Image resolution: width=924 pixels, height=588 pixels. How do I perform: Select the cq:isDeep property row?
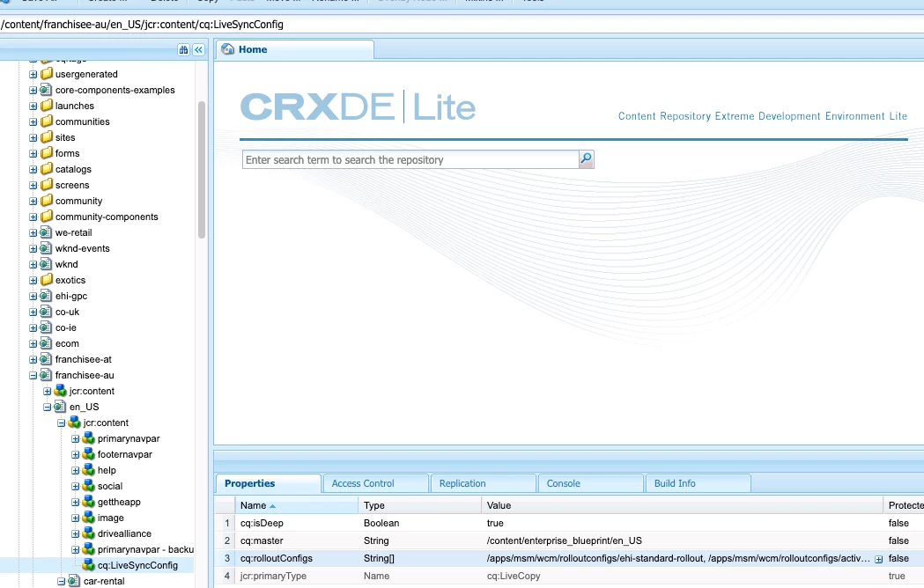(569, 523)
